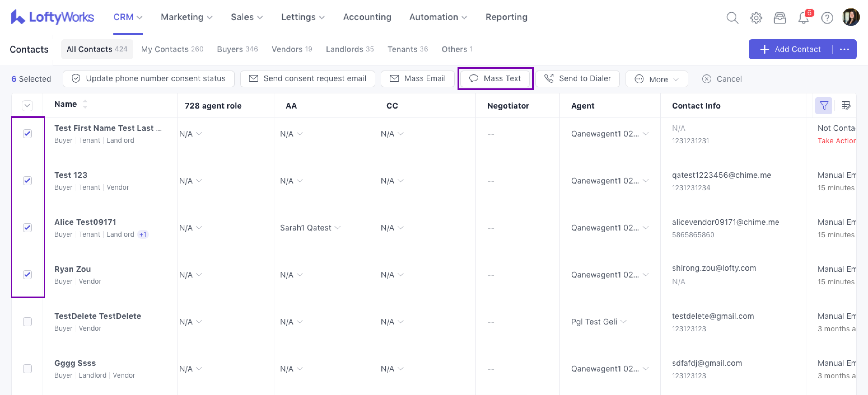Viewport: 868px width, 395px height.
Task: Select the TestDelete TestDelete checkbox
Action: [x=27, y=322]
